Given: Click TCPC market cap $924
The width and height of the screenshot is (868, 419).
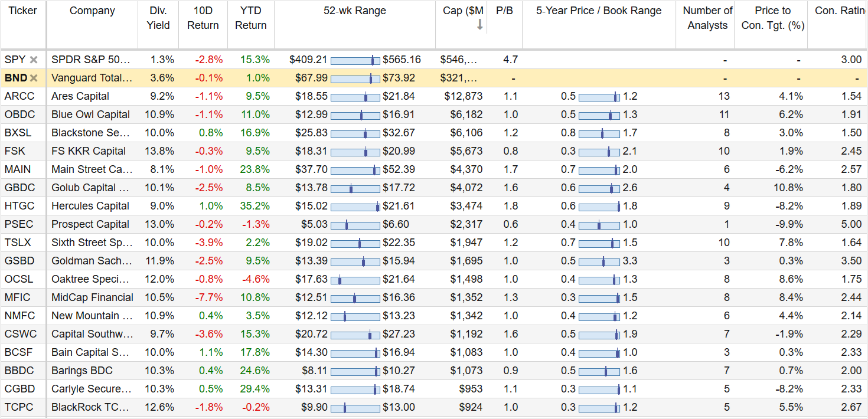Looking at the screenshot, I should click(470, 407).
